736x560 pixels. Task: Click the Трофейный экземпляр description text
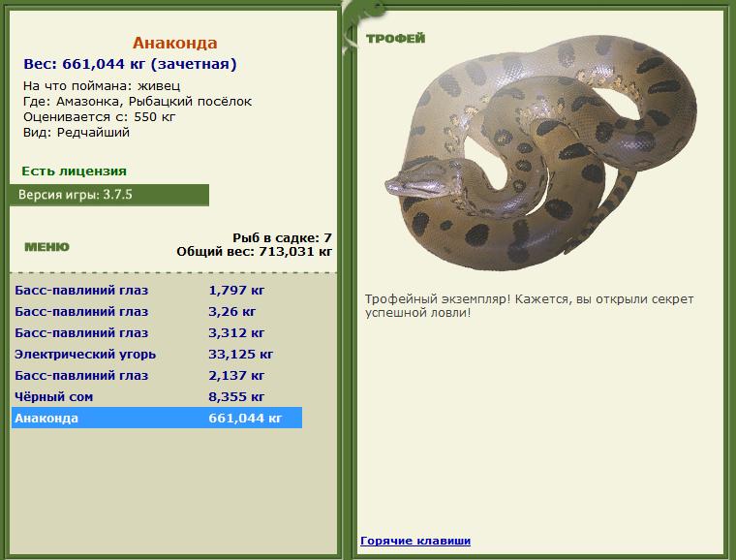(x=529, y=305)
